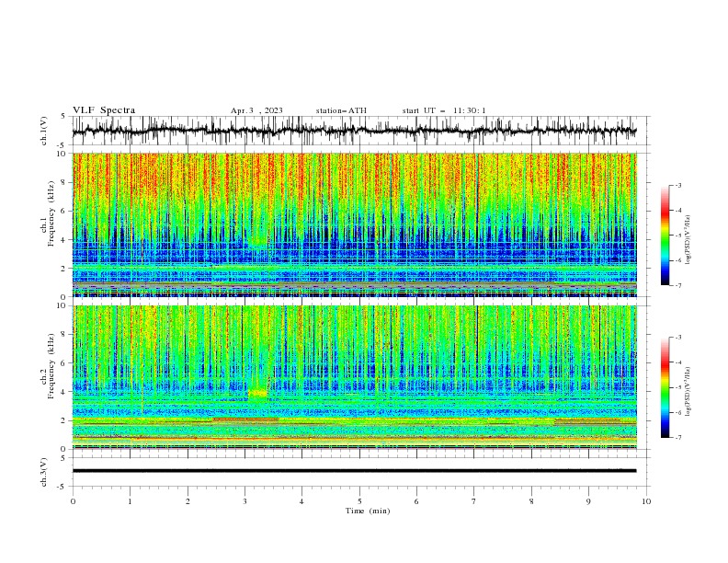Click ch.2 frequency axis tick "4"

pyautogui.click(x=65, y=392)
